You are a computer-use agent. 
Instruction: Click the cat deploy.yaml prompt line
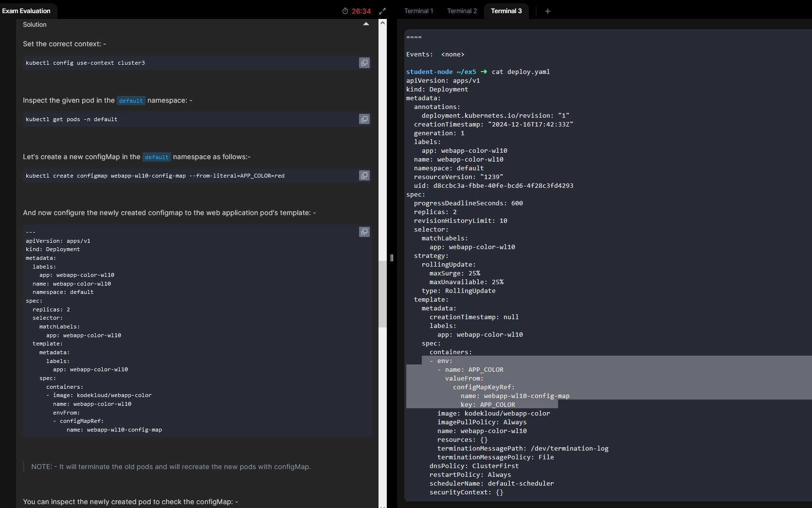521,72
